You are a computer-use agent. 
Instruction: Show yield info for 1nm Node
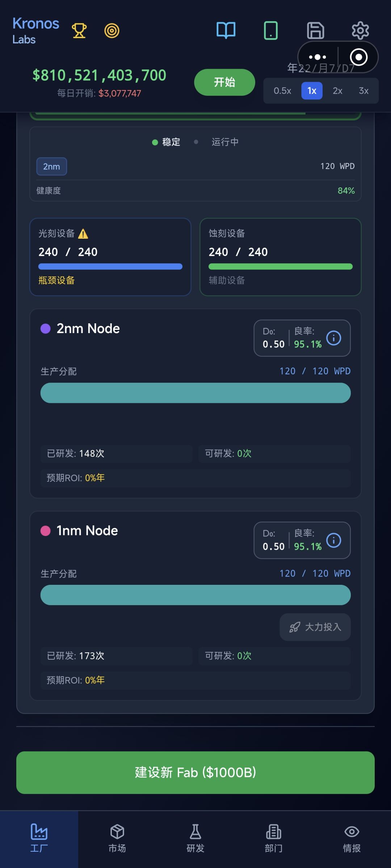pyautogui.click(x=333, y=540)
